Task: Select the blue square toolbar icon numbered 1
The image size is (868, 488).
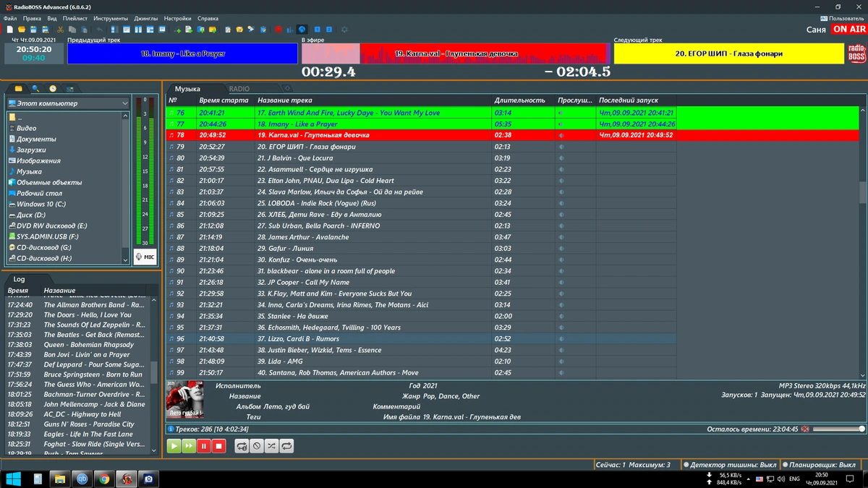Action: pos(317,30)
